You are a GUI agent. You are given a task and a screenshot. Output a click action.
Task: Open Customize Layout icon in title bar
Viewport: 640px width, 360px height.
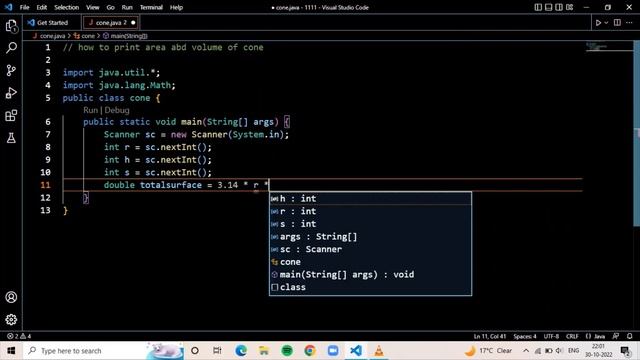point(569,7)
